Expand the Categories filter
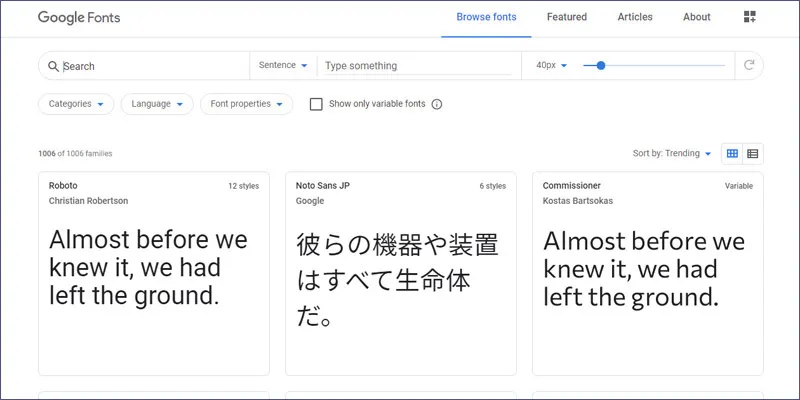This screenshot has height=400, width=800. click(x=76, y=104)
